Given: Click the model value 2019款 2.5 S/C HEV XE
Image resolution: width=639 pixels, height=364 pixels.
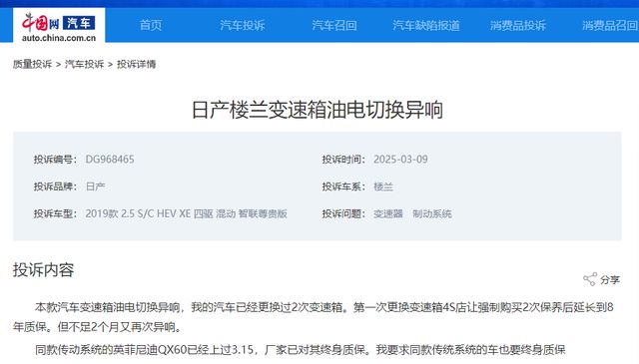Looking at the screenshot, I should [187, 213].
